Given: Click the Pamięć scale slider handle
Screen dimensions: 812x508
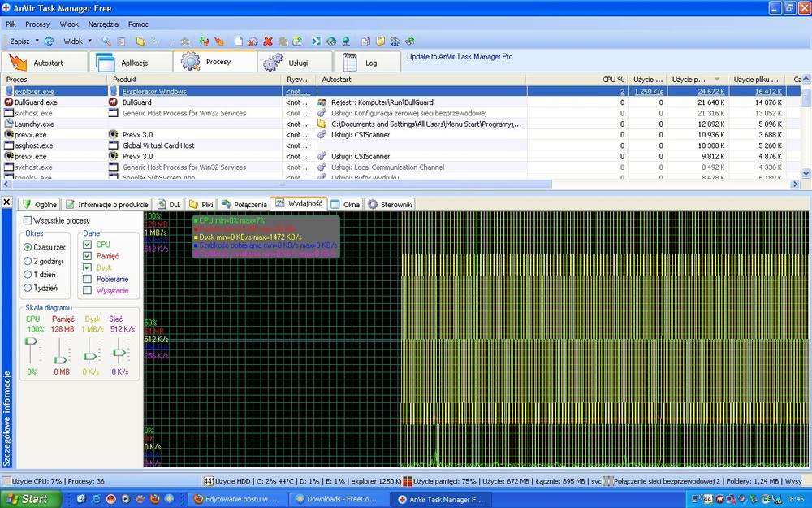Looking at the screenshot, I should 61,360.
